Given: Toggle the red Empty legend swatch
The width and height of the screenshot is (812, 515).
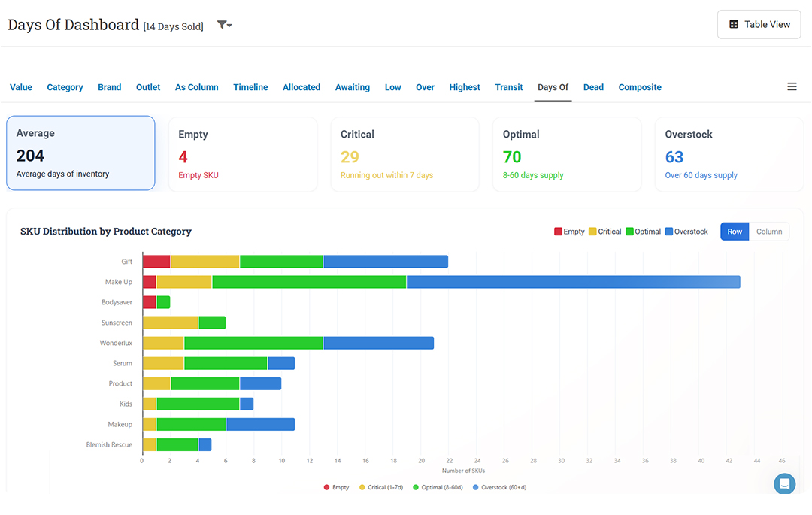Looking at the screenshot, I should click(558, 232).
